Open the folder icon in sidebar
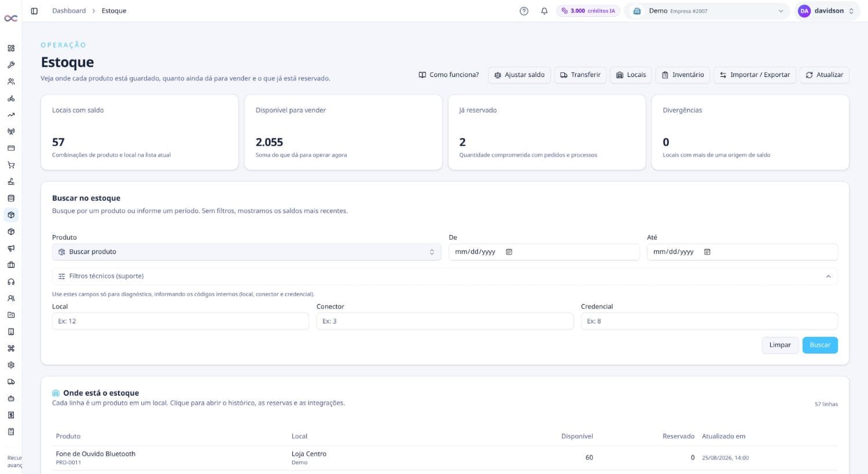This screenshot has width=868, height=474. click(11, 315)
